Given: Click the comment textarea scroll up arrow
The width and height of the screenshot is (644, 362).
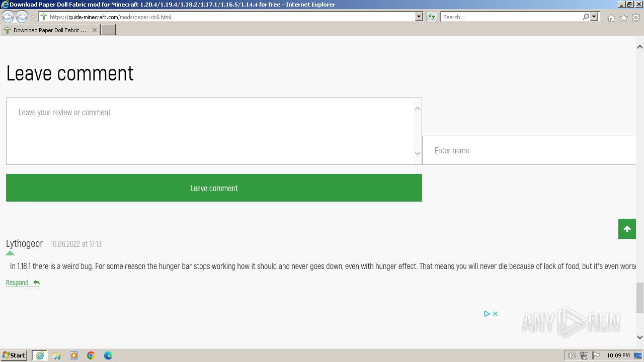Looking at the screenshot, I should 418,109.
